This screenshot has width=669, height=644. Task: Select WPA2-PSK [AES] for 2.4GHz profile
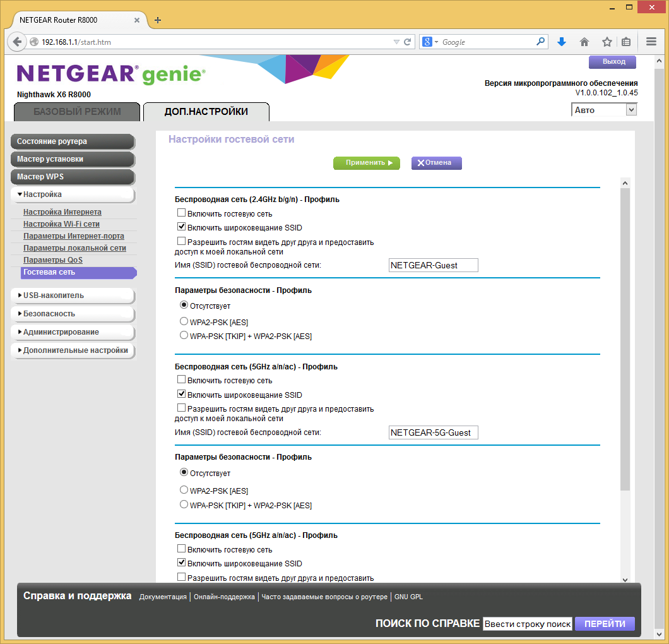[x=184, y=321]
